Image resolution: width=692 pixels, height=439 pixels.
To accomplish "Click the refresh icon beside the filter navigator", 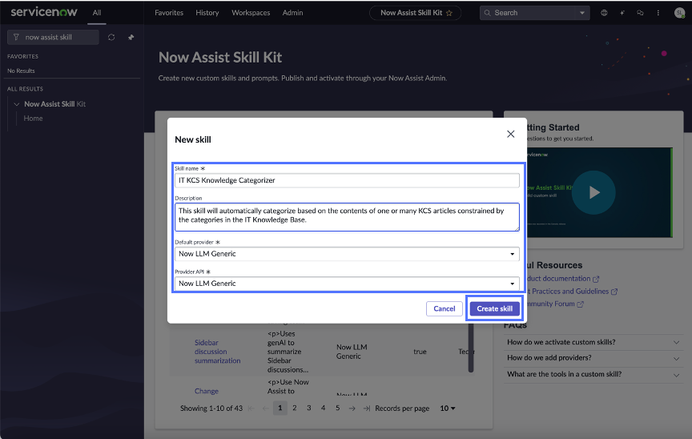I will pyautogui.click(x=111, y=37).
